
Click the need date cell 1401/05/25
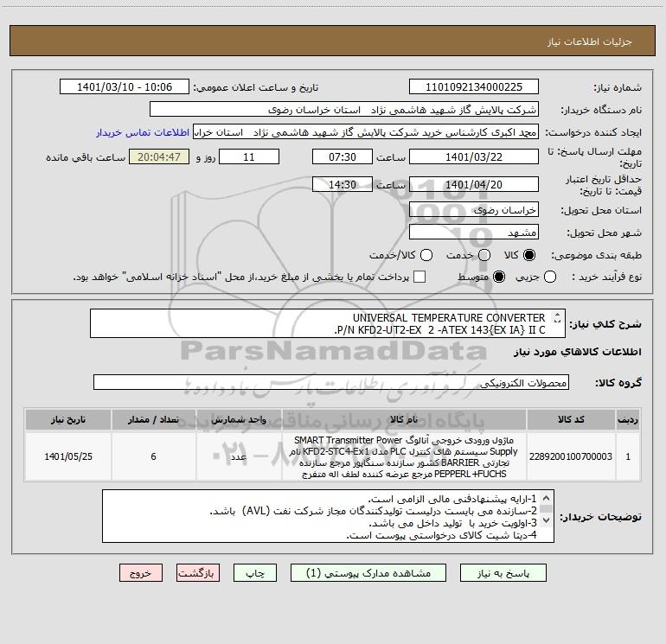click(68, 456)
